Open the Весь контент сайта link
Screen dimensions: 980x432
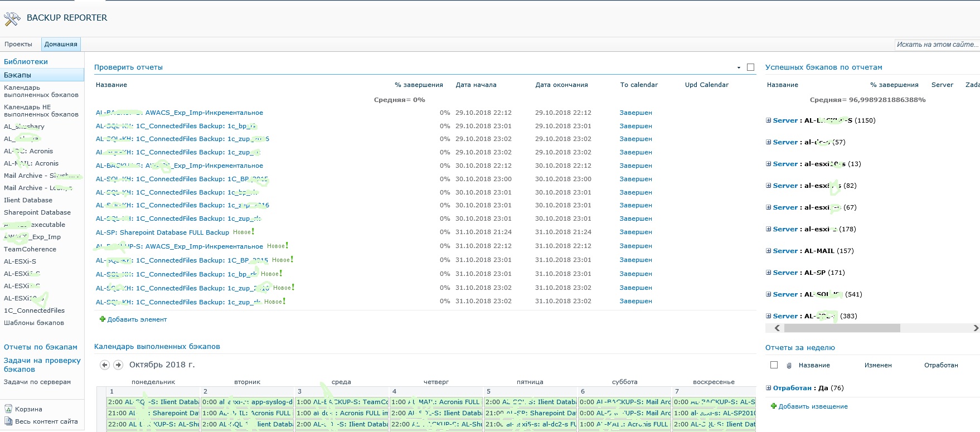(x=46, y=421)
